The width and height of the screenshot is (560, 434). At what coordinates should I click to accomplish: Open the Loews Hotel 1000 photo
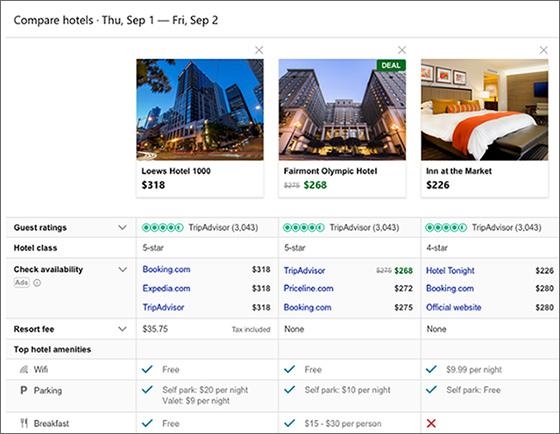tap(200, 110)
